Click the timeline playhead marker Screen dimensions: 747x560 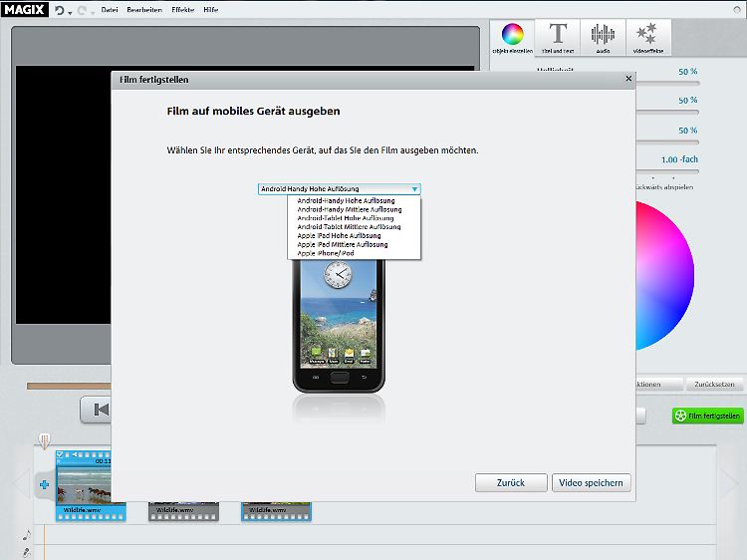tap(44, 440)
